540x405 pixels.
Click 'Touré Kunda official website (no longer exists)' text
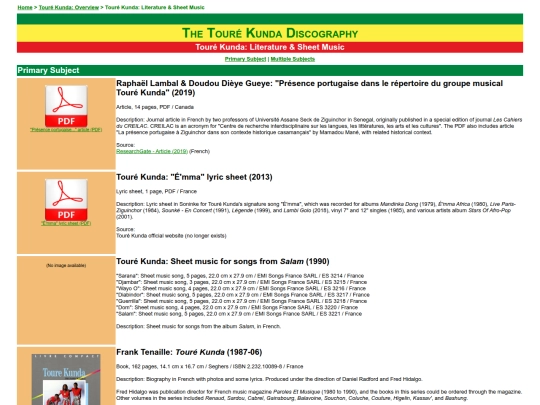click(x=171, y=236)
